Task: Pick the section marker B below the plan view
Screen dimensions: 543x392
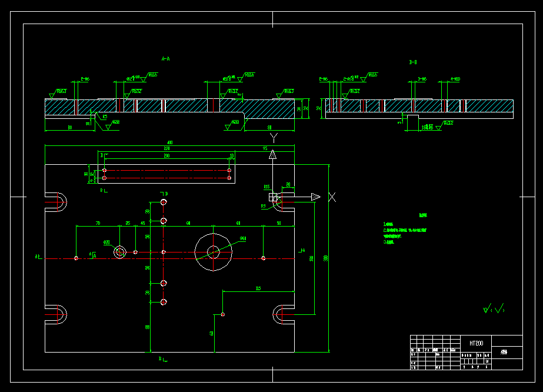Action: [163, 359]
